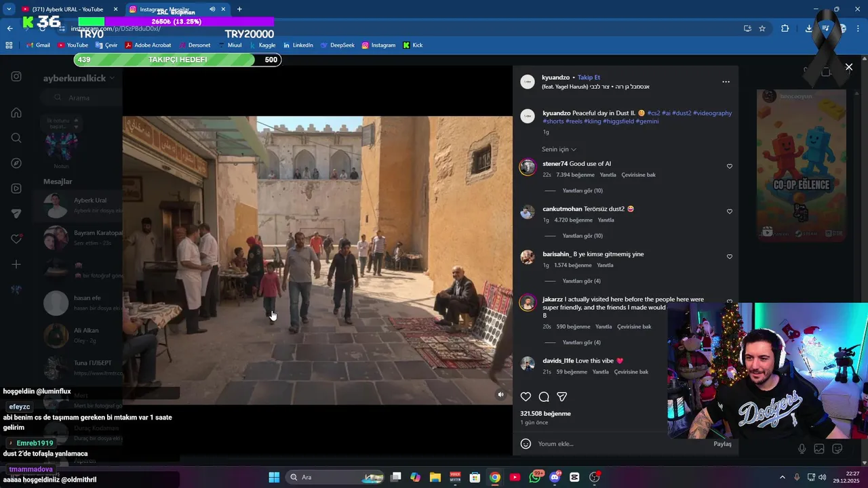Open the post's three-dot options menu
The image size is (868, 488).
coord(726,82)
